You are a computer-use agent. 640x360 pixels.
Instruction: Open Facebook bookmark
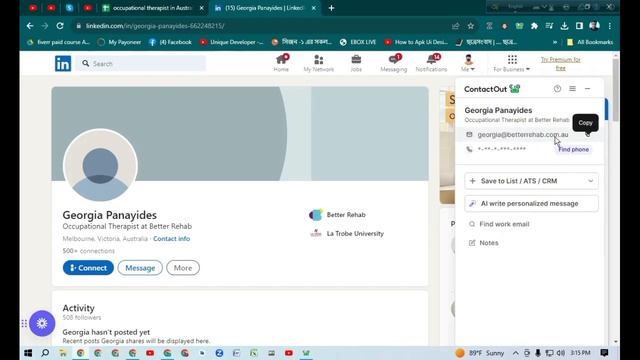click(x=170, y=42)
